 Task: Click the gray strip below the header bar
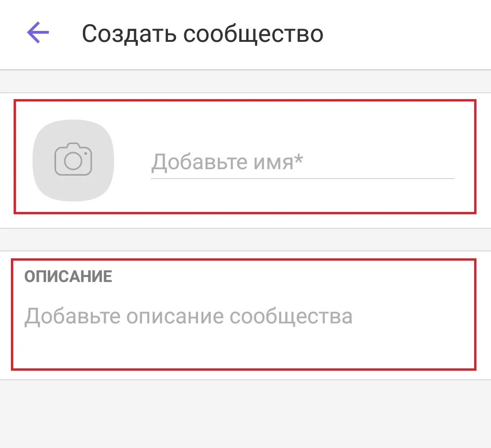coord(245,81)
